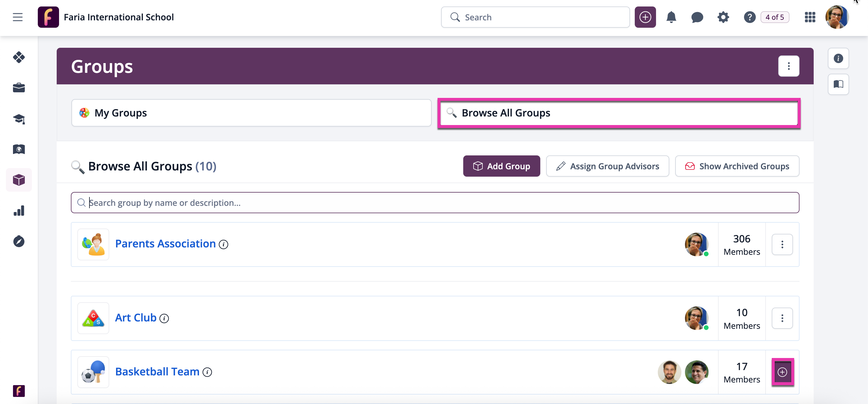The image size is (868, 404).
Task: Click Assign Group Advisors button
Action: coord(607,166)
